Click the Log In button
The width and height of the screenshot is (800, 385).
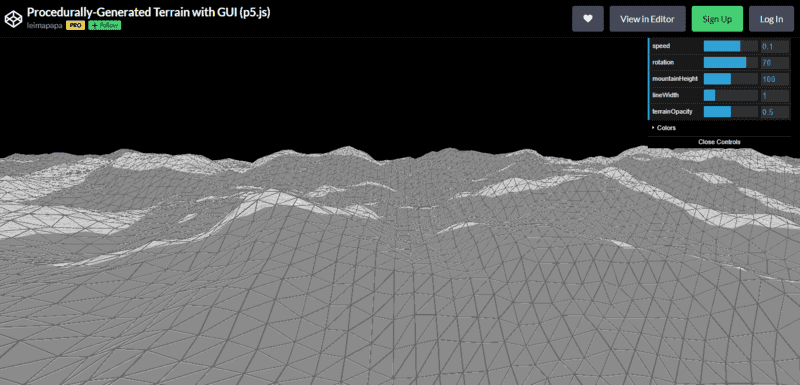771,19
